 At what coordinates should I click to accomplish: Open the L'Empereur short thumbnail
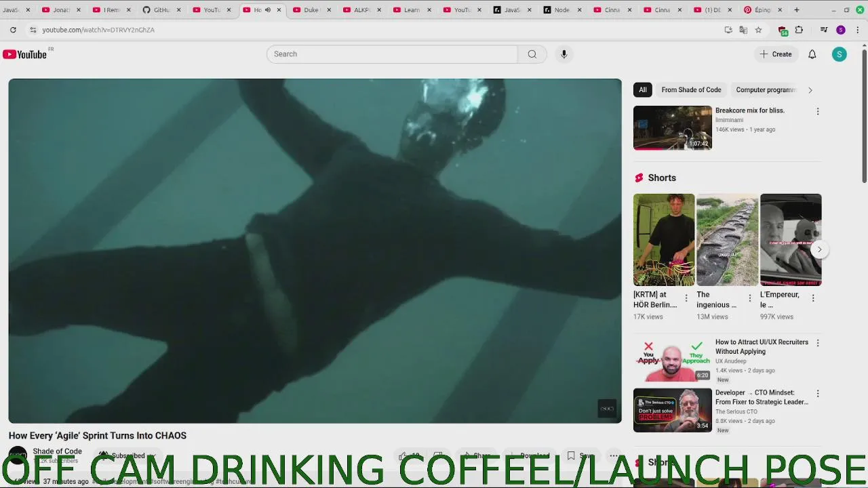coord(791,240)
